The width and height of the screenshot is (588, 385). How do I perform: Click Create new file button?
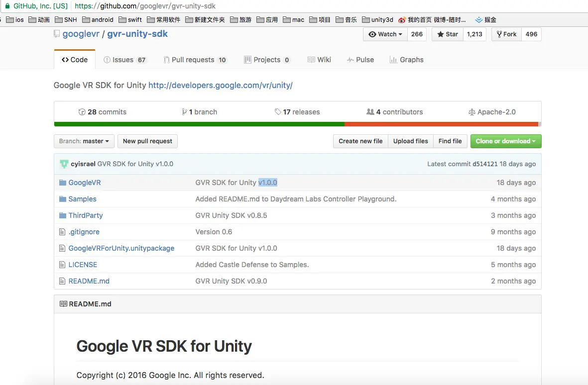point(360,141)
